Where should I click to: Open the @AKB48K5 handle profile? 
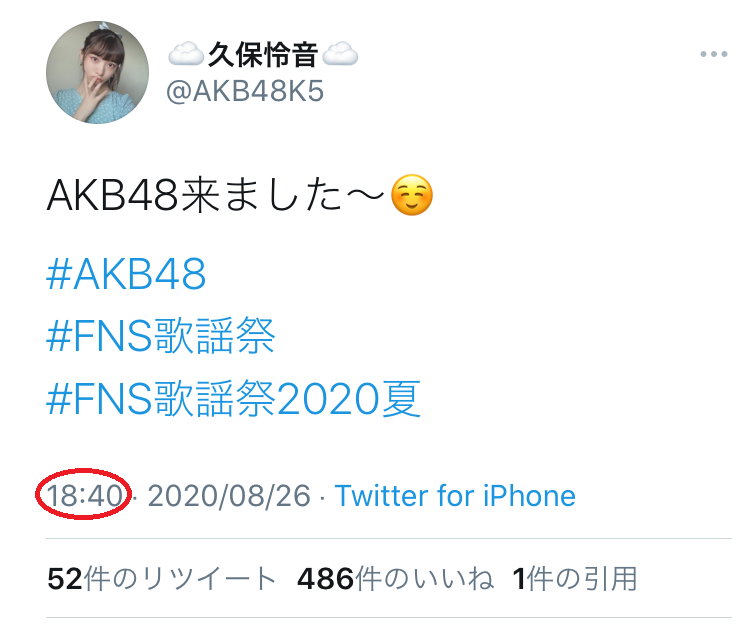click(245, 91)
